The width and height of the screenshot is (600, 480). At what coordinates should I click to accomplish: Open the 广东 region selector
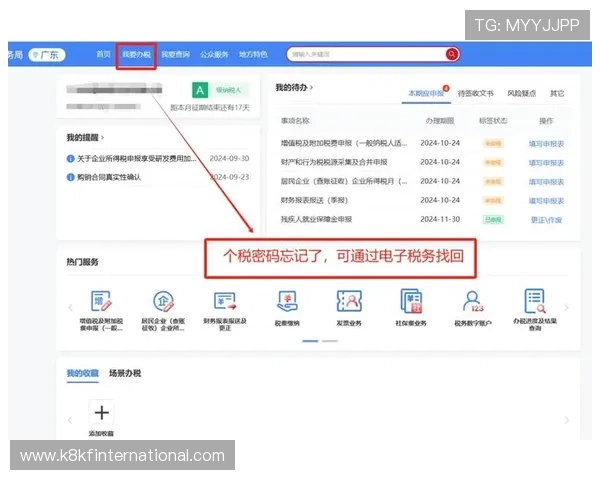[x=47, y=55]
